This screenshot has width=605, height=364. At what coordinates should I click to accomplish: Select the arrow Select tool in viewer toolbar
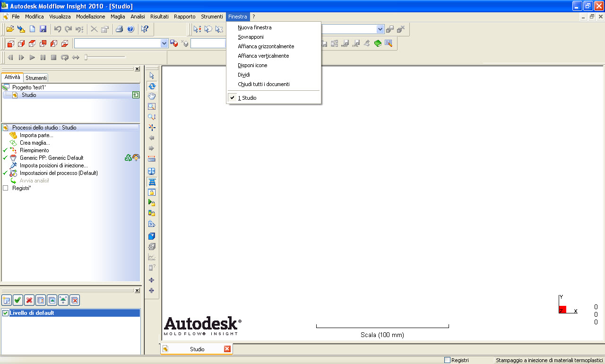(152, 76)
